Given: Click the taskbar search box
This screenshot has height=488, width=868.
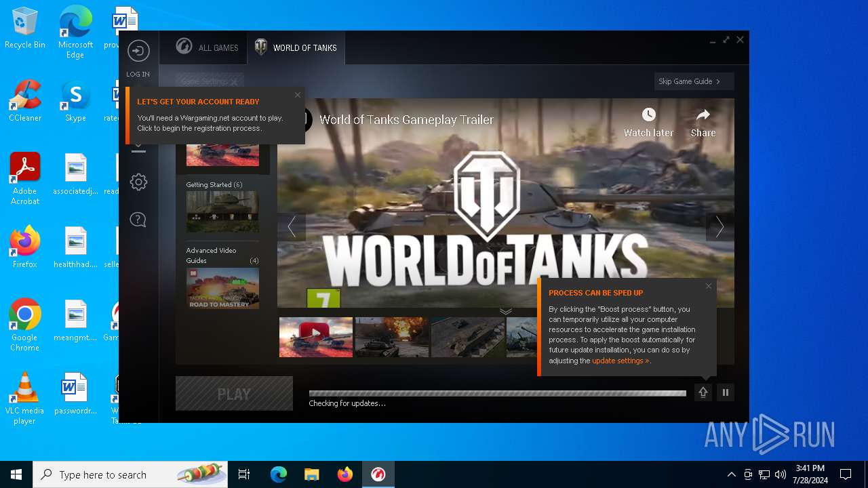Looking at the screenshot, I should click(130, 474).
